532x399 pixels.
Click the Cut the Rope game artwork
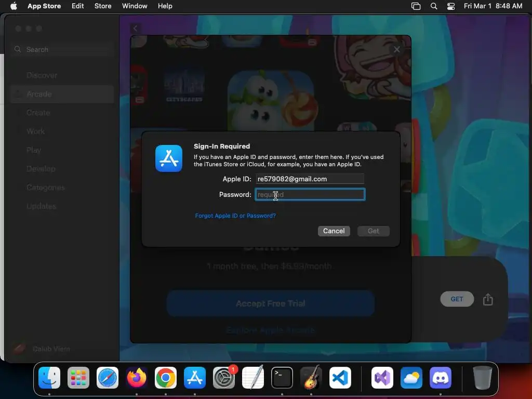tap(270, 101)
